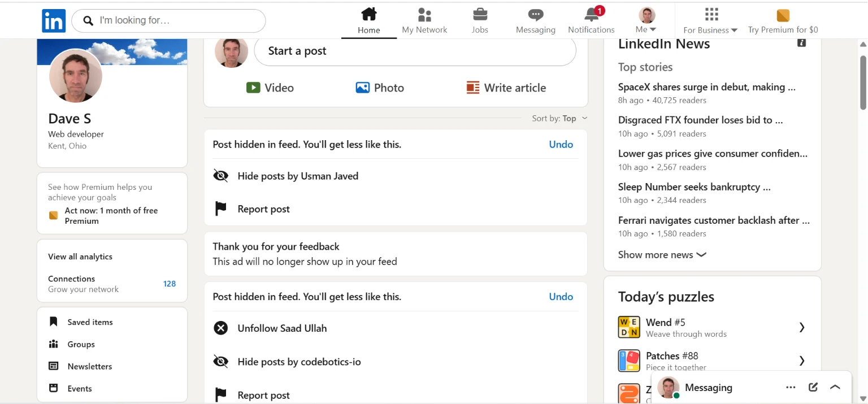Click flag icon under Usman Javed option
Viewport: 868px width, 404px height.
(x=220, y=209)
